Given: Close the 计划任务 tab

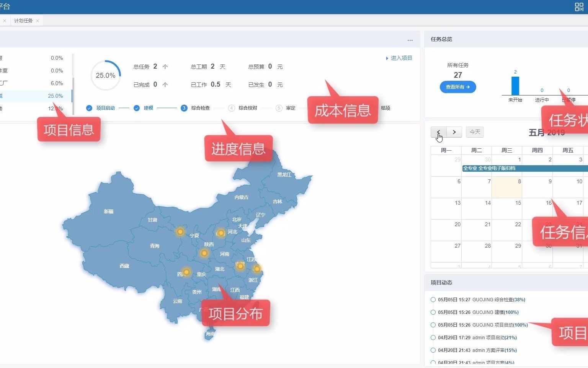Looking at the screenshot, I should (38, 21).
